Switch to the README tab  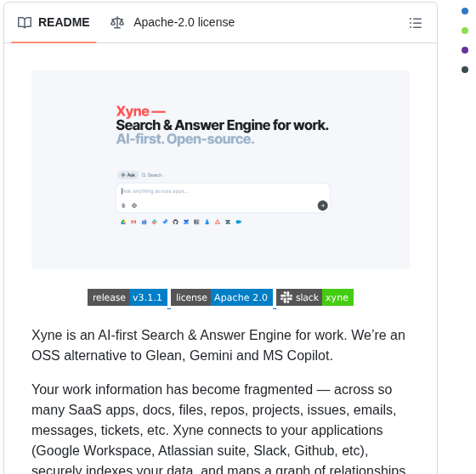[x=54, y=22]
